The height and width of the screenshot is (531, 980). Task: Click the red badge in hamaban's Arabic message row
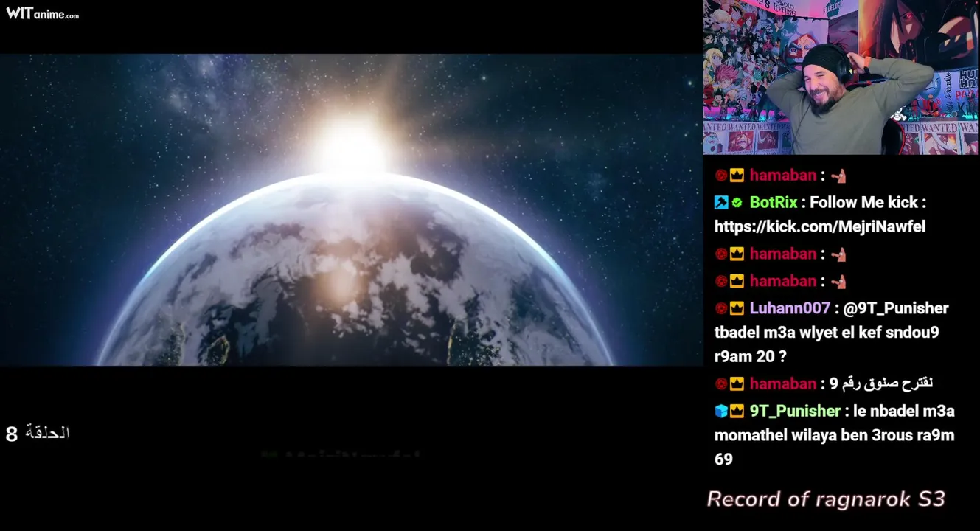pos(721,384)
